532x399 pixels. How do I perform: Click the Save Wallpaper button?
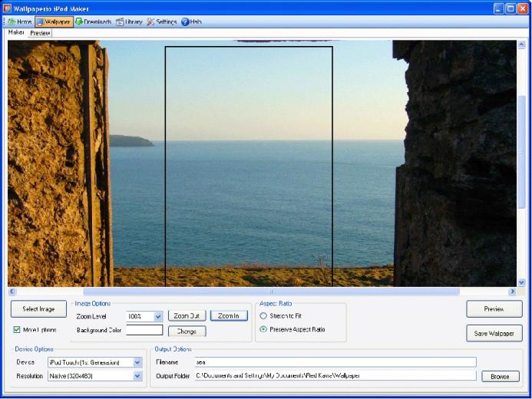point(494,333)
